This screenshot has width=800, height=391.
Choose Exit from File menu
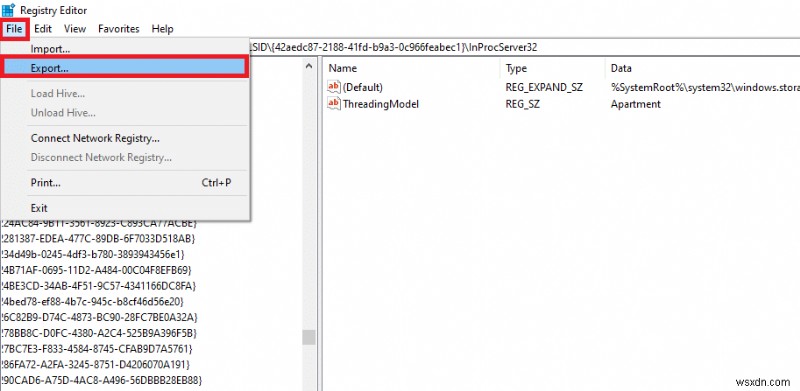tap(125, 208)
